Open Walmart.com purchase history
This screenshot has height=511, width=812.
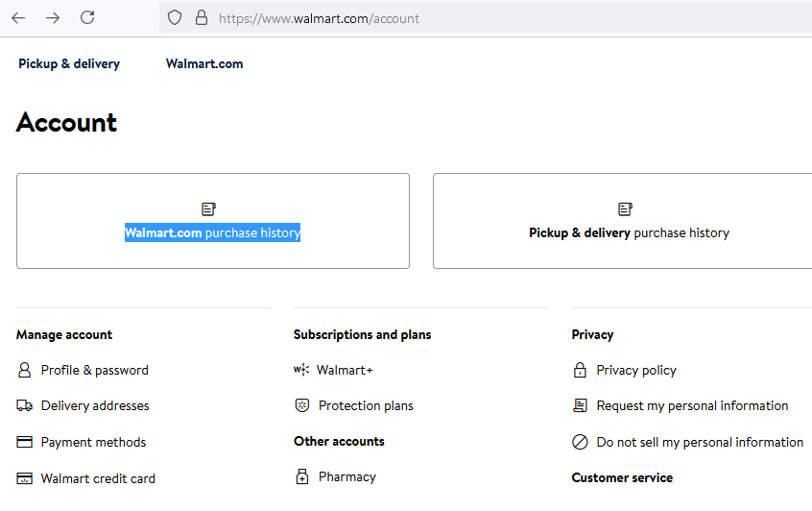(x=212, y=232)
